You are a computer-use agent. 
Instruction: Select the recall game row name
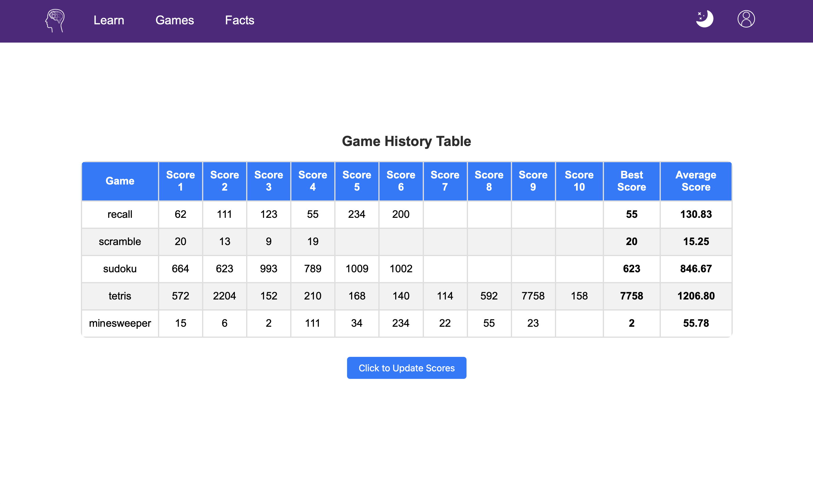120,214
